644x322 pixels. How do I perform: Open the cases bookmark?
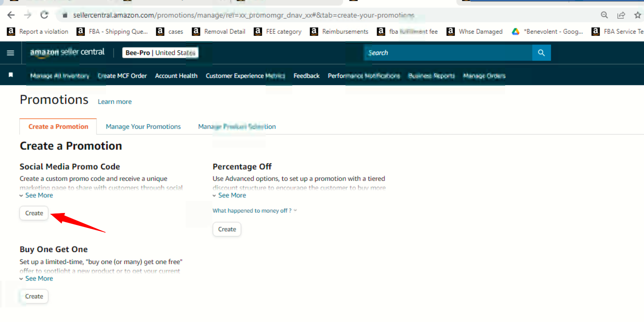coord(170,32)
